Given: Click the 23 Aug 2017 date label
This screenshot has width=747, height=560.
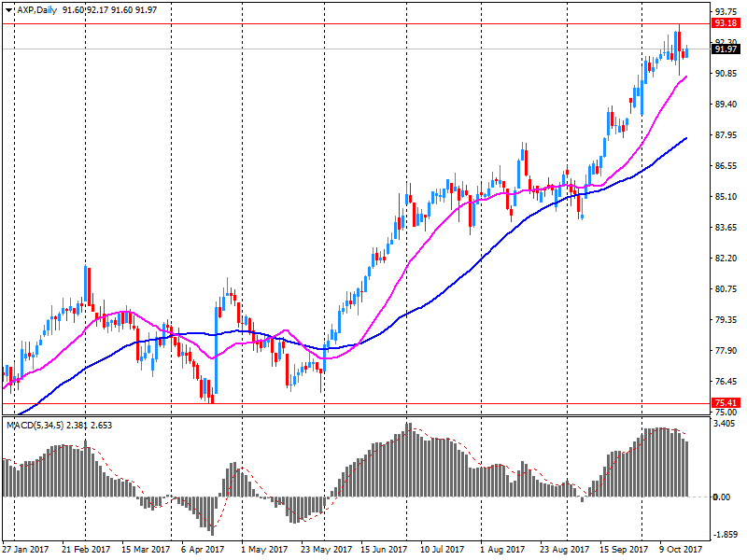Looking at the screenshot, I should pyautogui.click(x=565, y=550).
